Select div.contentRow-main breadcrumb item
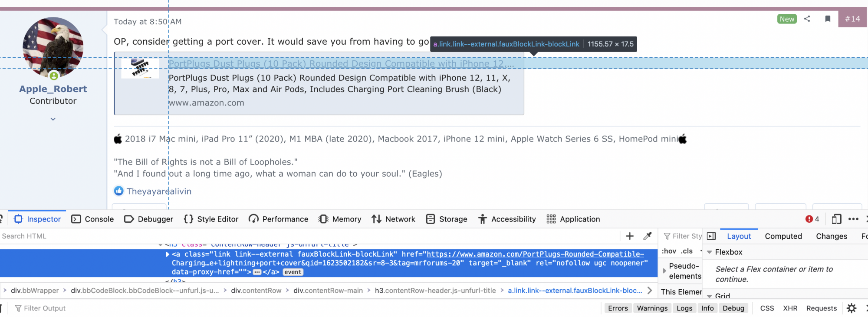 click(328, 291)
